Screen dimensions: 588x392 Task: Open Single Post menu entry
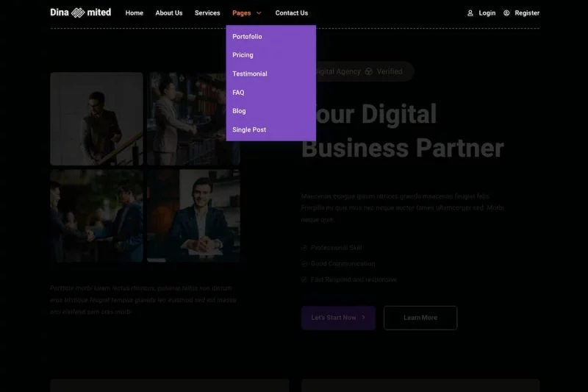(x=249, y=130)
